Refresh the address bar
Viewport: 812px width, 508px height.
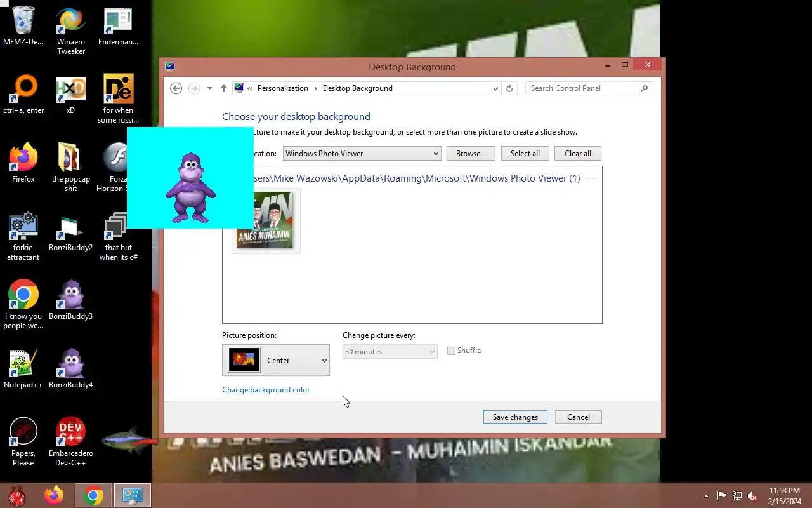pyautogui.click(x=509, y=88)
